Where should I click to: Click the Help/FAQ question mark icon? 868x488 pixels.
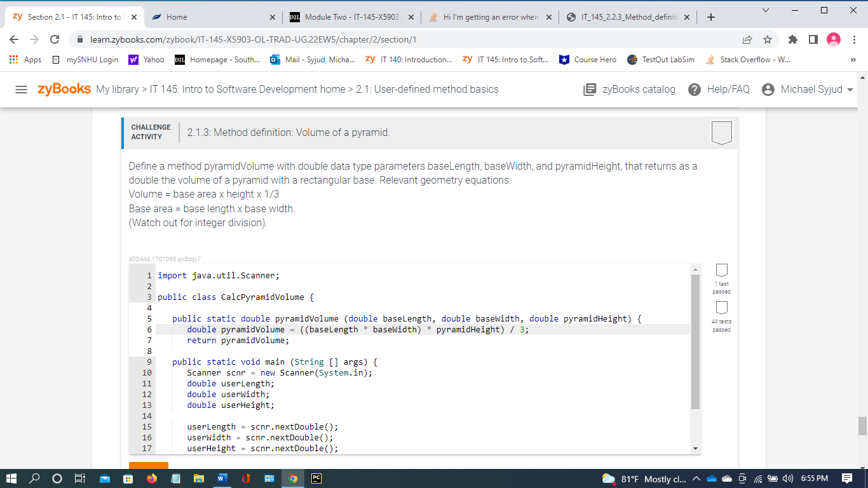[x=695, y=89]
